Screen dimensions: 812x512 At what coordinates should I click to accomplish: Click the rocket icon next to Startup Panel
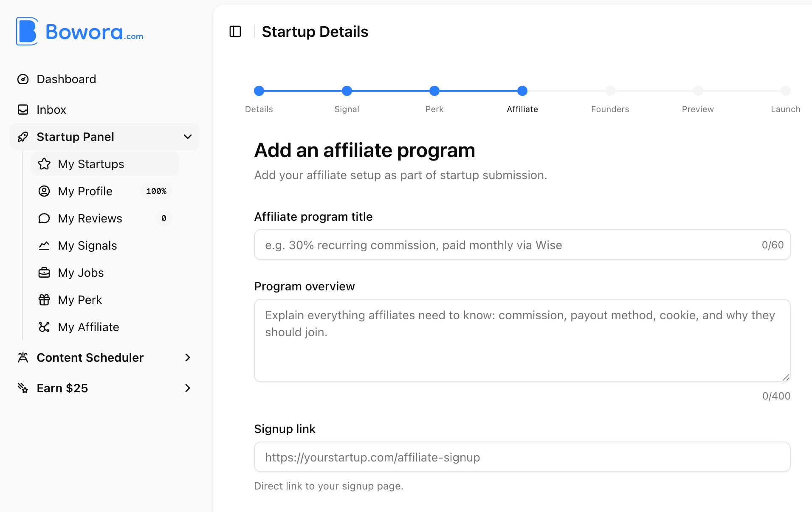[x=23, y=137]
